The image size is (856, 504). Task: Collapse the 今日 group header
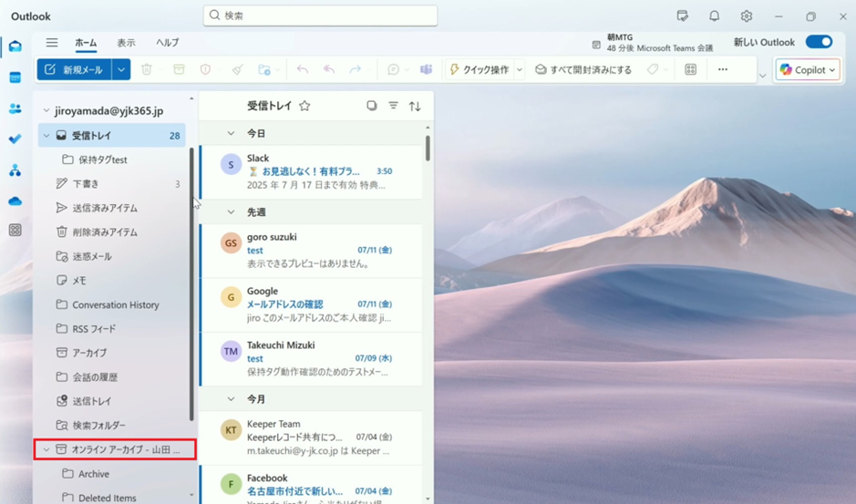(231, 133)
